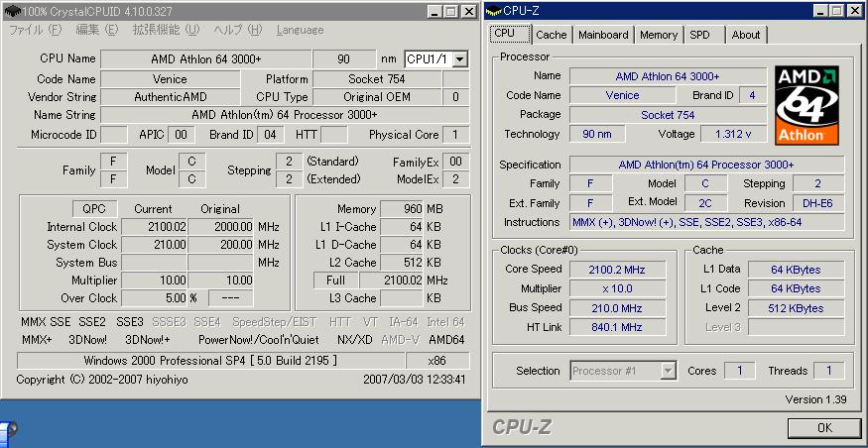Click the Ext. Model 2C value

(x=705, y=203)
